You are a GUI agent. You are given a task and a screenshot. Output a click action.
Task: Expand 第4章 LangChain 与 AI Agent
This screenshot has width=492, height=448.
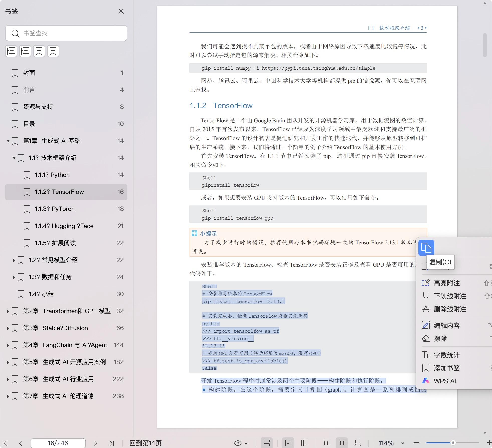(8, 345)
